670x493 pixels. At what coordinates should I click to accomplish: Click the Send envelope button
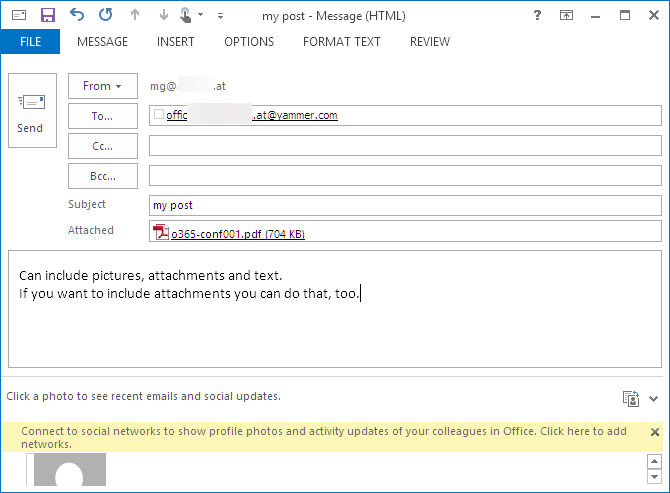point(31,111)
